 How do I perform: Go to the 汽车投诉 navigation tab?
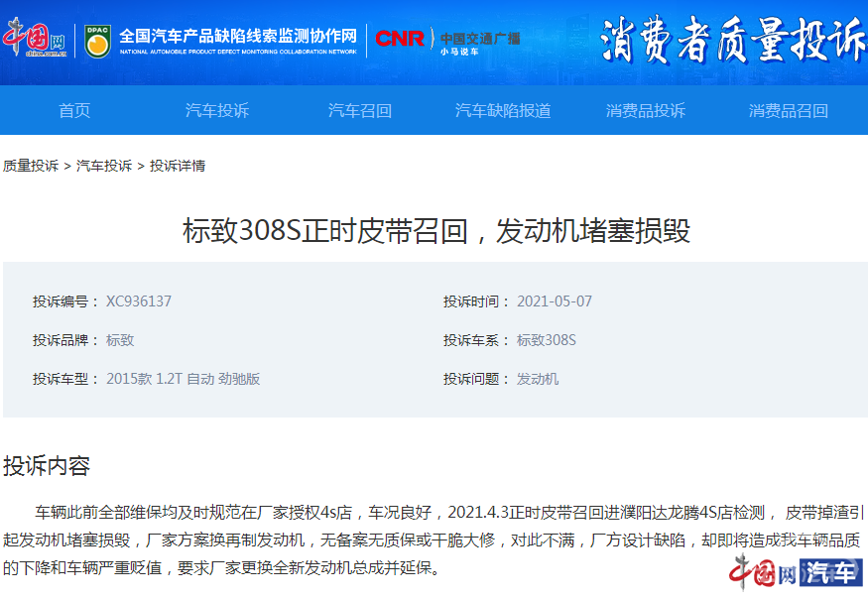coord(217,111)
